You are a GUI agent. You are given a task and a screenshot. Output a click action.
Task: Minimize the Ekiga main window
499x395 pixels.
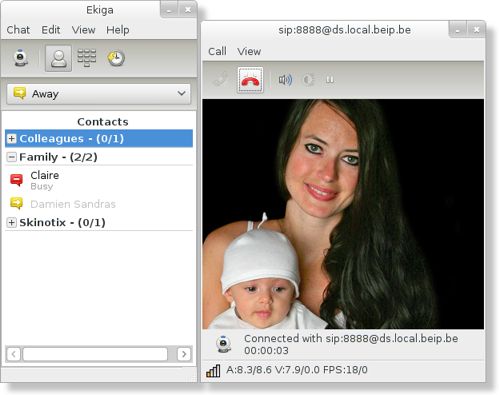169,10
